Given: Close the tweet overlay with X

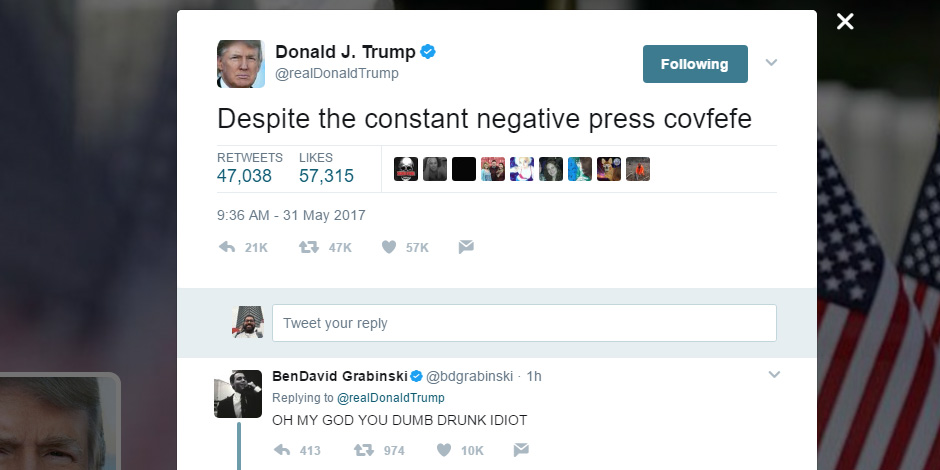Looking at the screenshot, I should coord(845,22).
